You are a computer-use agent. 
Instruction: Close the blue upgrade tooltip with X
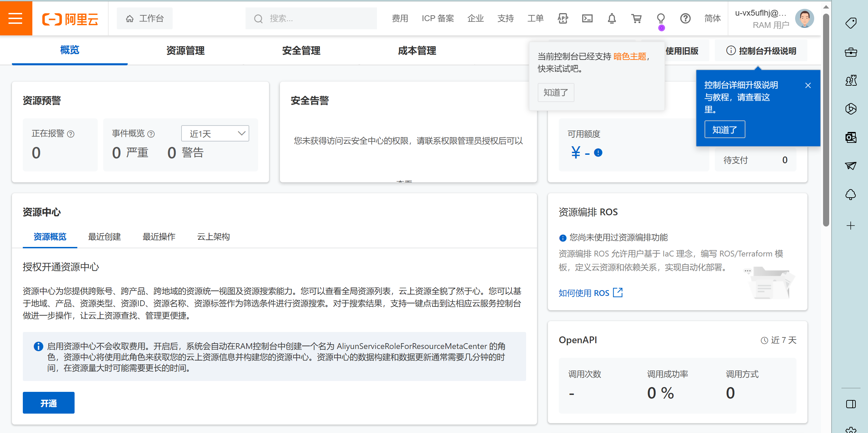click(x=808, y=85)
